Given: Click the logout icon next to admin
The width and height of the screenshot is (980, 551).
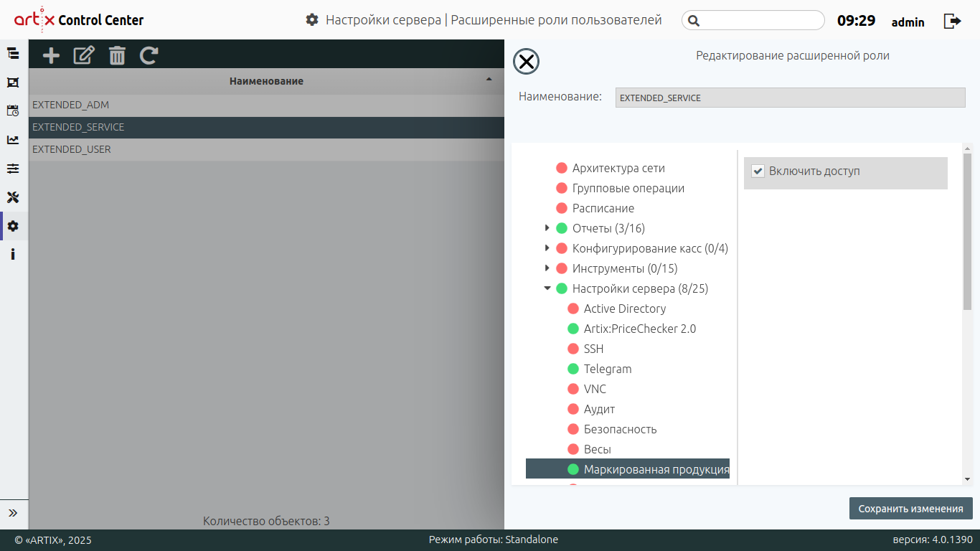Looking at the screenshot, I should [x=952, y=21].
